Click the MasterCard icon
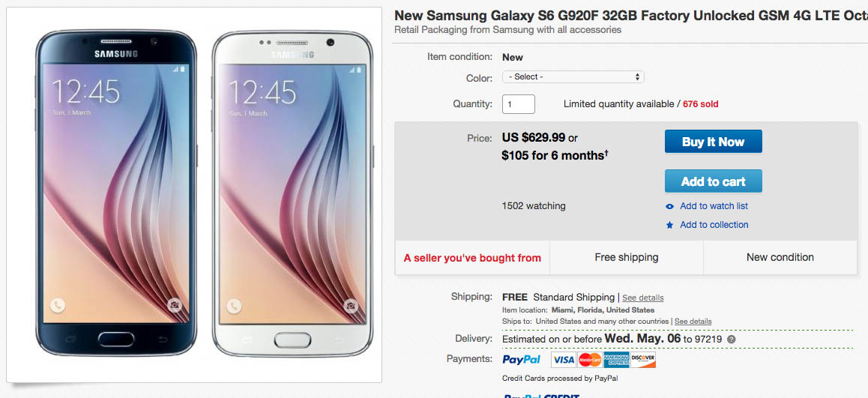 tap(590, 361)
